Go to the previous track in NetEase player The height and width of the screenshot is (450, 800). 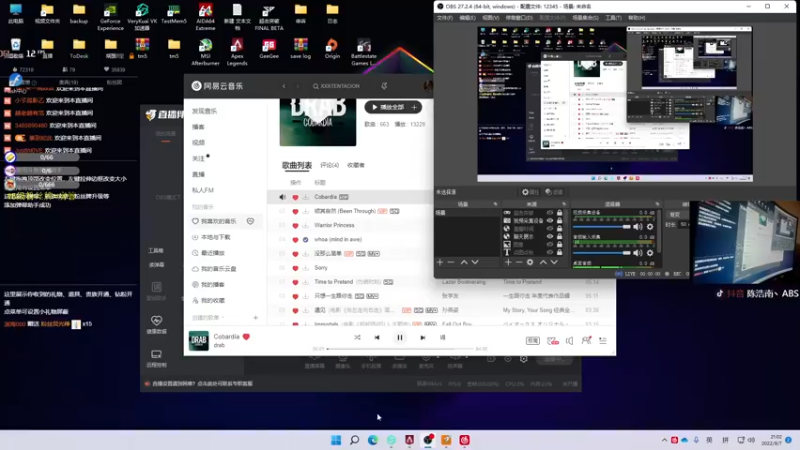pyautogui.click(x=377, y=337)
